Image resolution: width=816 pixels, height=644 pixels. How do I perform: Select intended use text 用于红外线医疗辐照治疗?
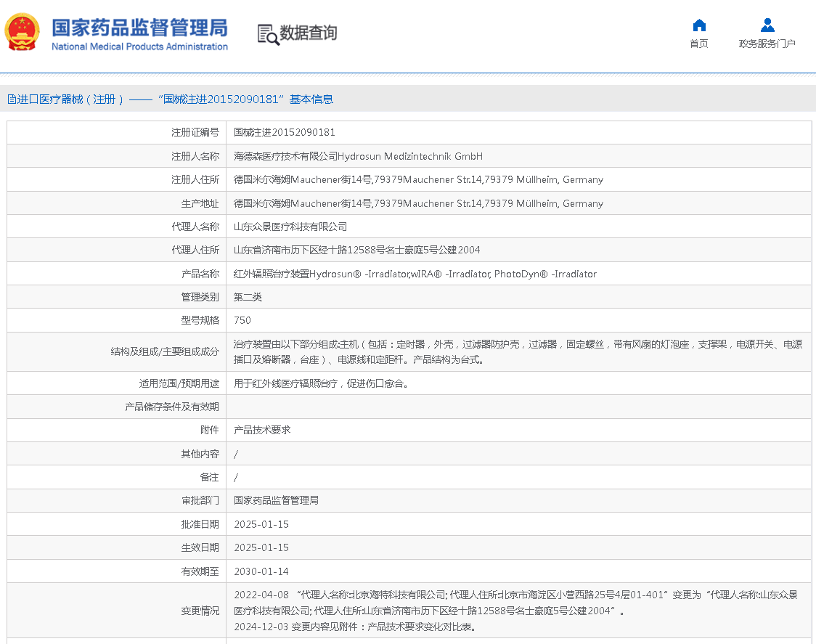coord(321,383)
